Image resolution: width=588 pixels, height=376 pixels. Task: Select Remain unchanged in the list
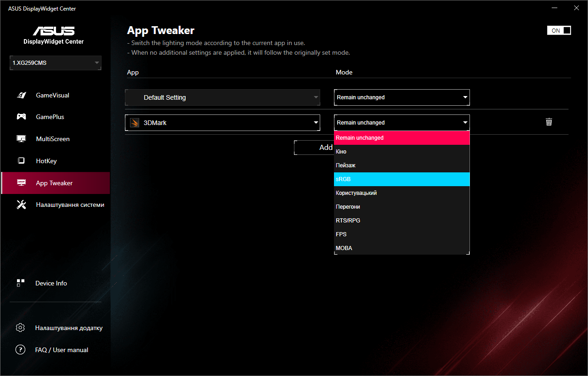pos(402,138)
